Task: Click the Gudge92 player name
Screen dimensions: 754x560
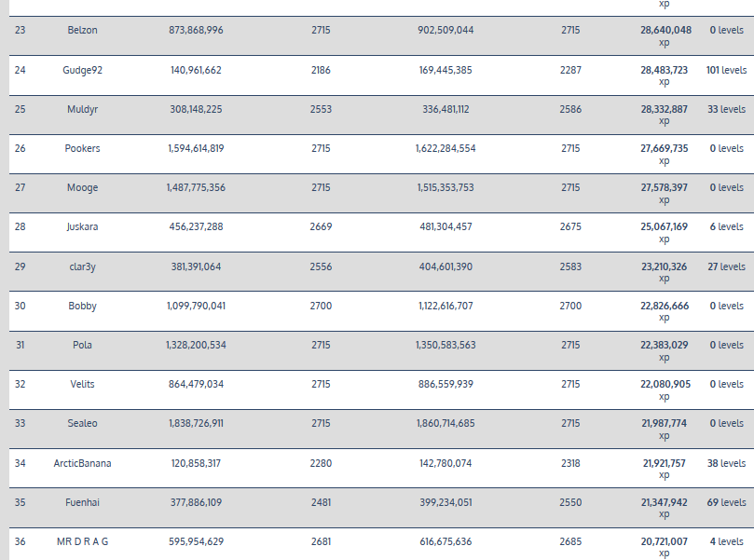Action: tap(82, 70)
